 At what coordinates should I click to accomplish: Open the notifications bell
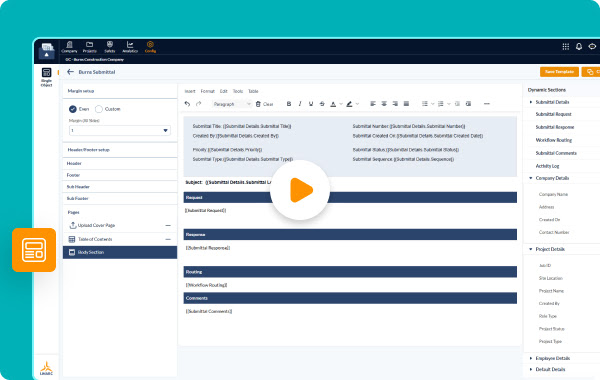click(x=579, y=46)
